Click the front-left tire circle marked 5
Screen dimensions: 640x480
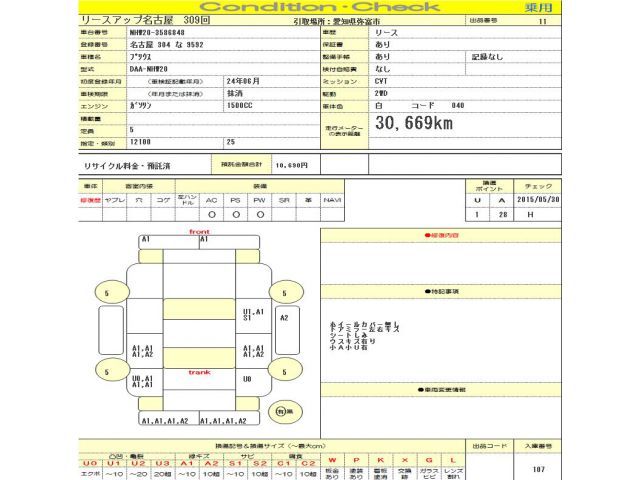pos(108,293)
